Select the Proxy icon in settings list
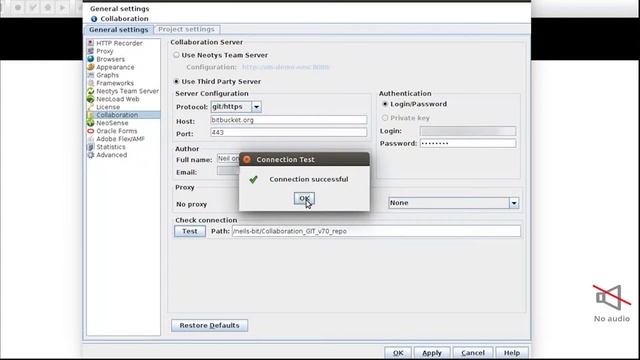The width and height of the screenshot is (640, 360). pos(91,51)
